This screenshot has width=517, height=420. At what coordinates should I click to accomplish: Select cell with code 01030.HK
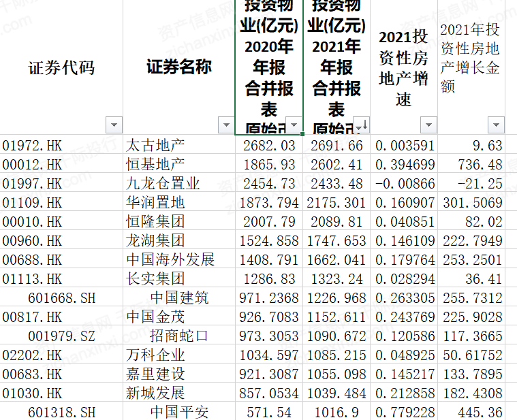(x=61, y=393)
